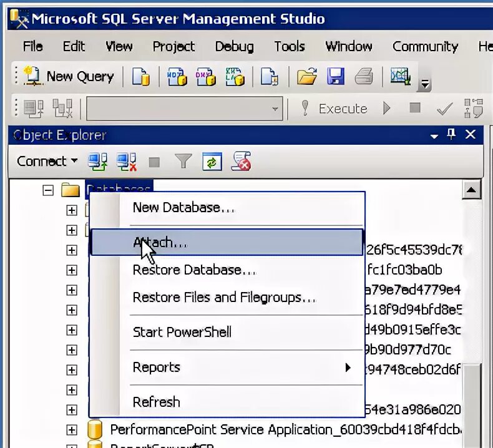Expand the tree node beside 54e31a986e020
The width and height of the screenshot is (493, 448).
pyautogui.click(x=72, y=410)
